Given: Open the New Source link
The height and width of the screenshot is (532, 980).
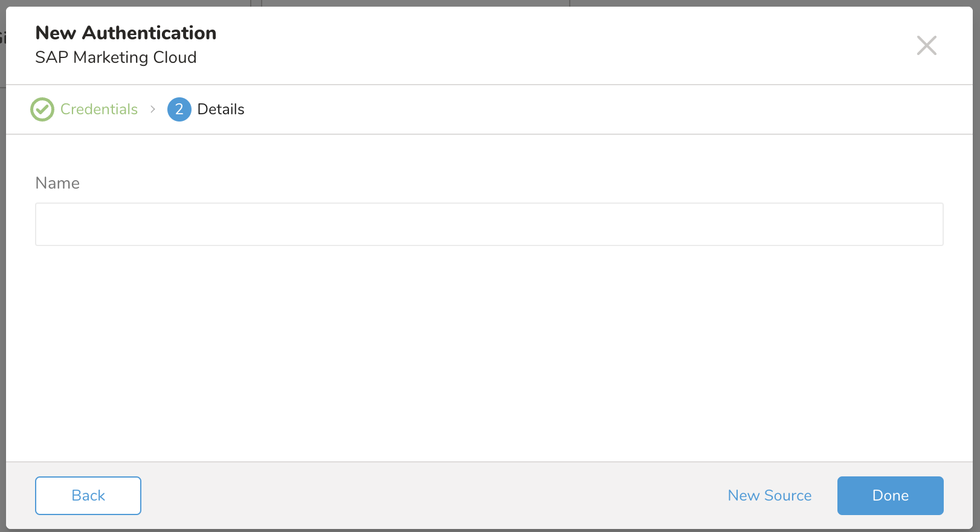Looking at the screenshot, I should (769, 496).
